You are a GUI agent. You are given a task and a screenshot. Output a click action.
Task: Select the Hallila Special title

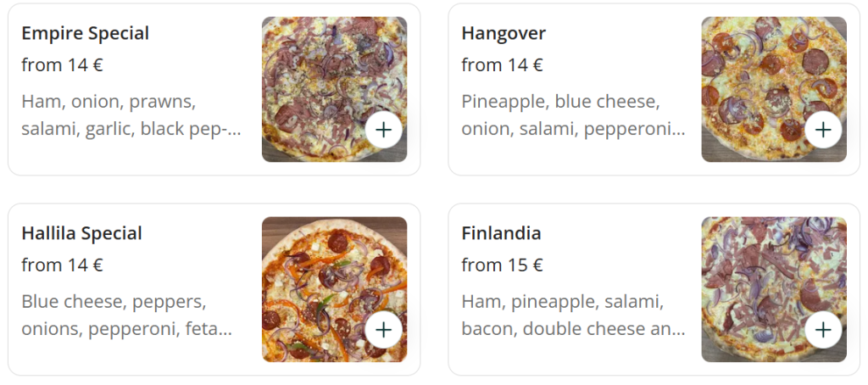(x=81, y=233)
